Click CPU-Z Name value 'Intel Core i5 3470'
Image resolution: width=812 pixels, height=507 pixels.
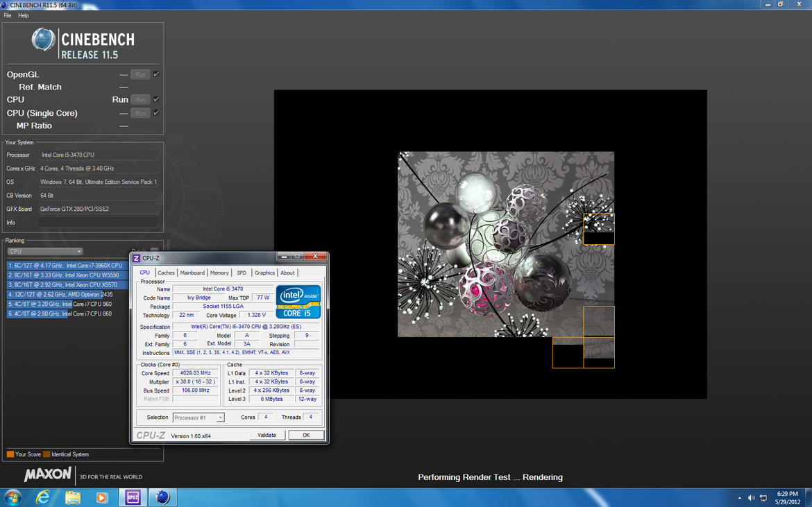tap(223, 289)
